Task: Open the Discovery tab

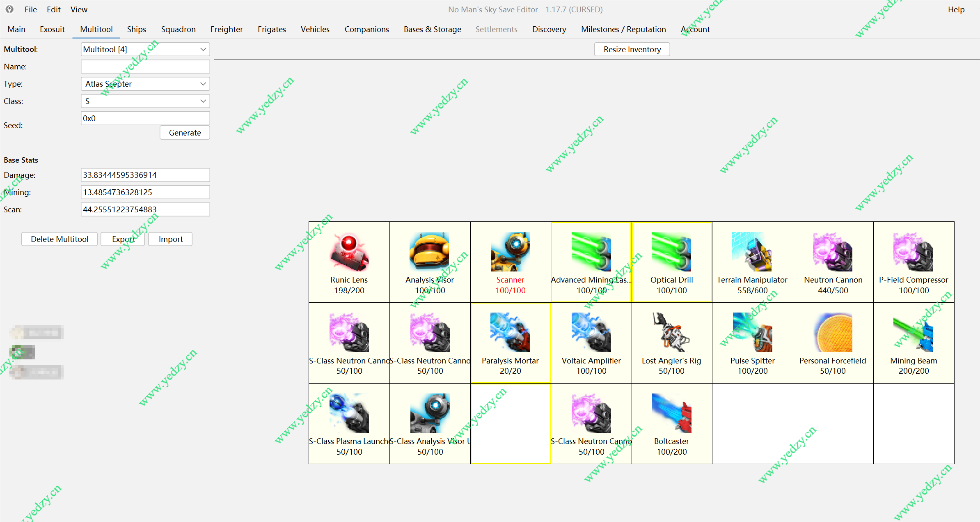Action: pos(549,29)
